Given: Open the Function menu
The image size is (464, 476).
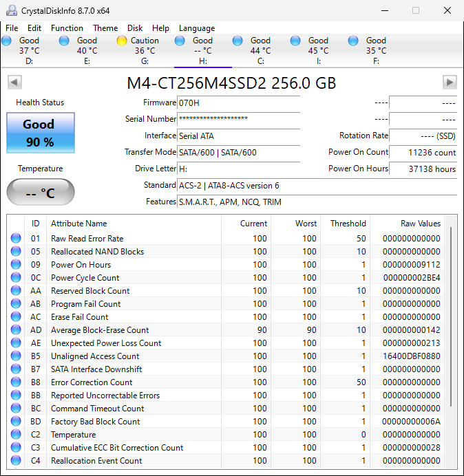Looking at the screenshot, I should [67, 28].
